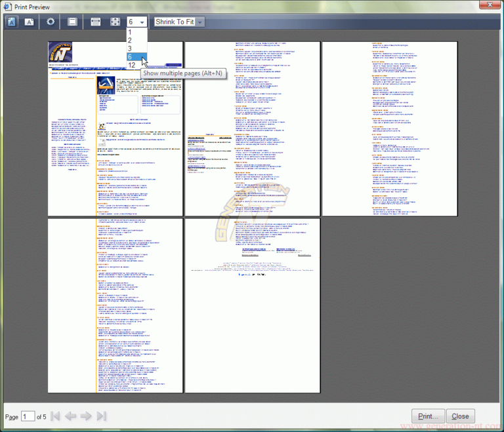The height and width of the screenshot is (432, 504).
Task: Click the Close button
Action: coord(460,416)
